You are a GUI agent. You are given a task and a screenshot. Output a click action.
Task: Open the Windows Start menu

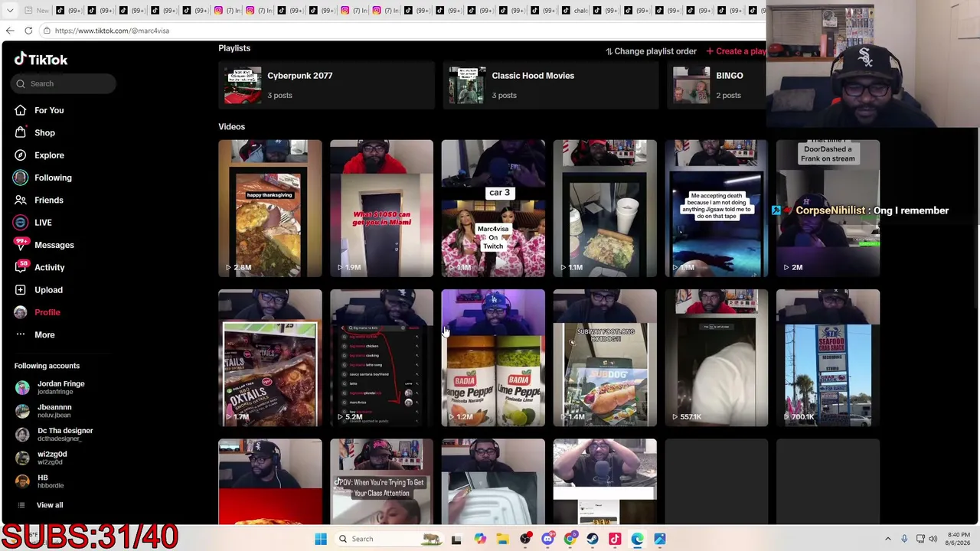click(321, 539)
